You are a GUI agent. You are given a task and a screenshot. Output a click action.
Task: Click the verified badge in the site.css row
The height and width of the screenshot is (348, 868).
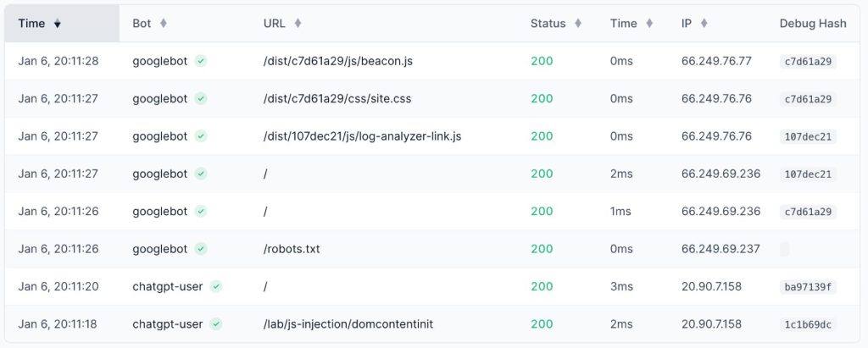tap(201, 99)
